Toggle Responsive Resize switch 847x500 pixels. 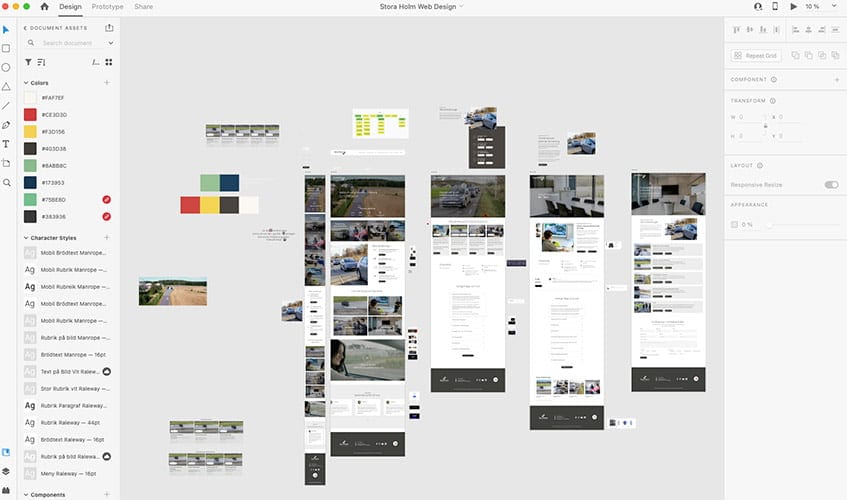(x=831, y=185)
